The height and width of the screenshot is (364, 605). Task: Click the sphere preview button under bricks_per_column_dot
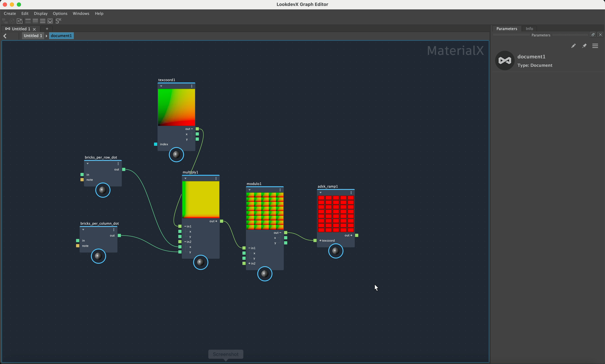pos(98,256)
